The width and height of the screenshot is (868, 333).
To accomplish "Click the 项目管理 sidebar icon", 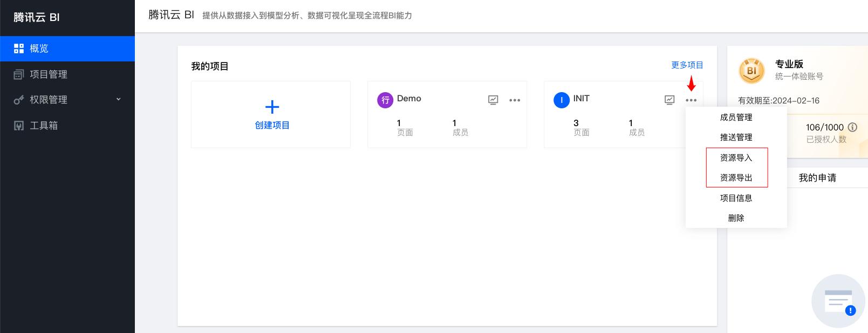I will pyautogui.click(x=19, y=74).
